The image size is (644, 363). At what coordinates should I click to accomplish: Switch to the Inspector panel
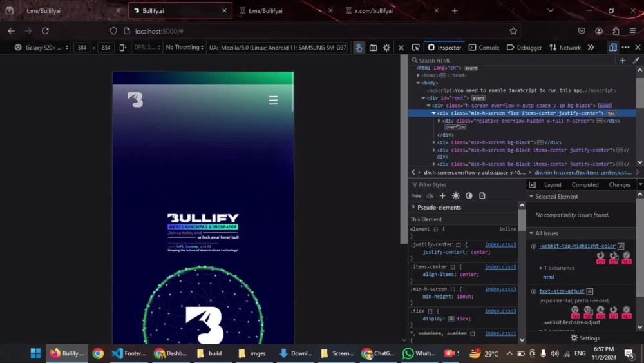[444, 48]
